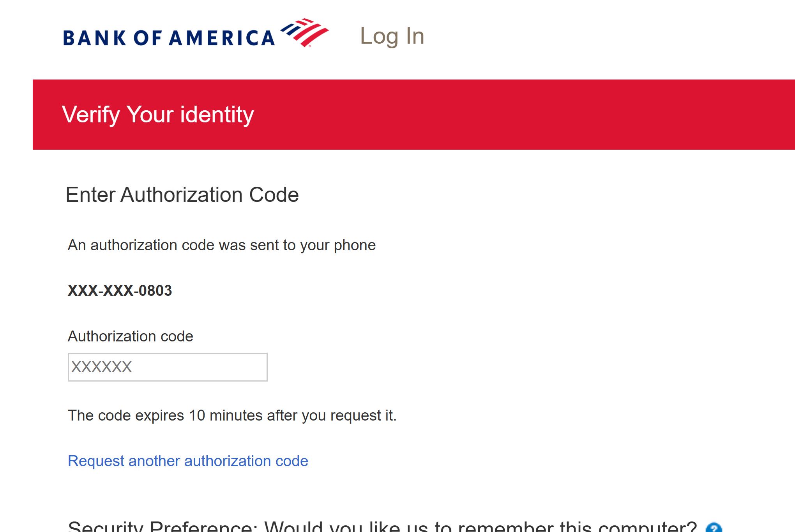Click the Authorization code field label

[x=130, y=336]
